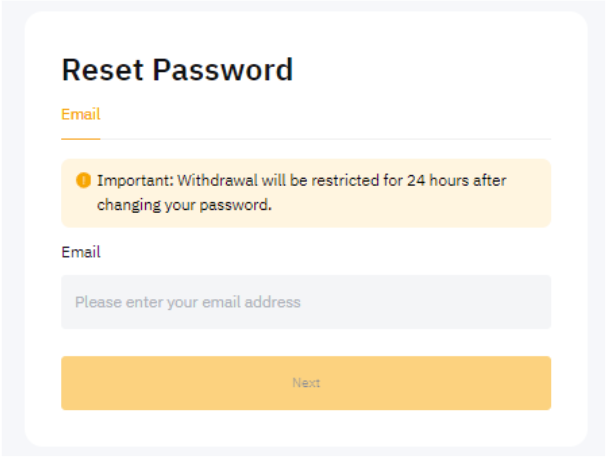Click the Email label above the input
Viewport: 606px width, 462px height.
click(81, 252)
